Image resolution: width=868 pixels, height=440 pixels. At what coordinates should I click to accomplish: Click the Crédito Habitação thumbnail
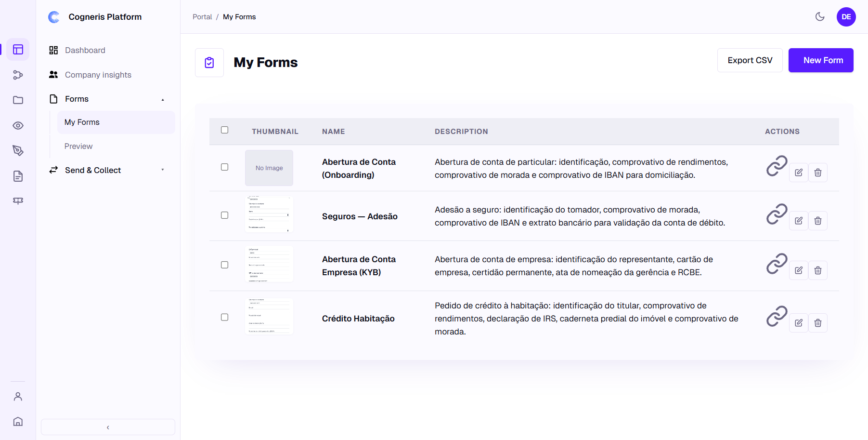(x=269, y=316)
